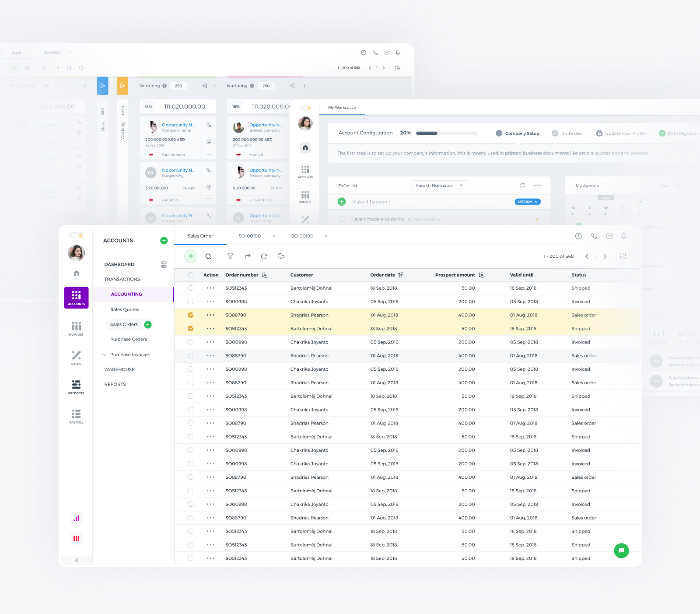The image size is (700, 614).
Task: Open the Payroll module in sidebar
Action: (x=76, y=416)
